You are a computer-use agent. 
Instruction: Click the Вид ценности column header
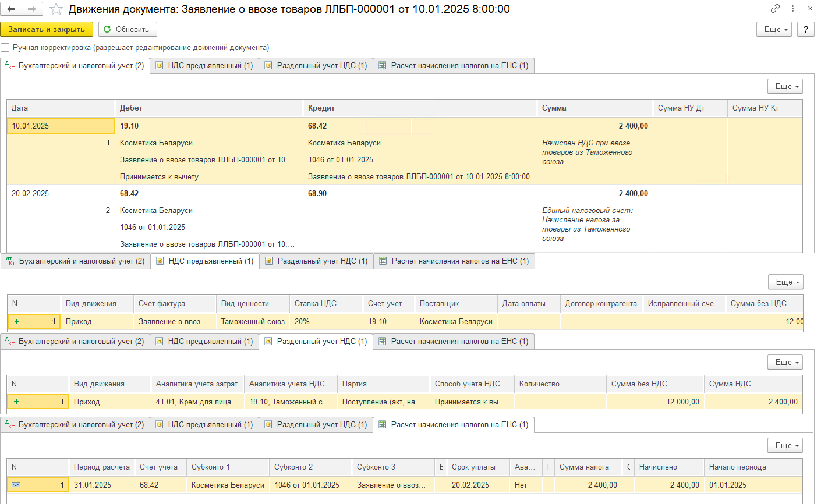[x=253, y=304]
